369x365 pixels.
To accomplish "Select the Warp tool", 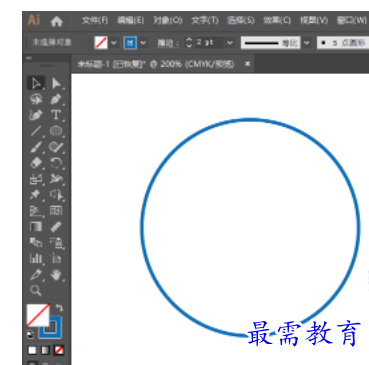I will click(56, 179).
